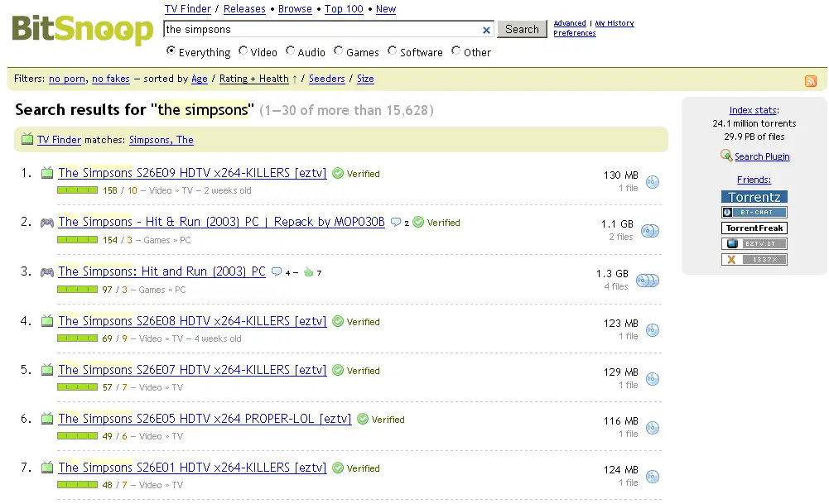Click health bar of S26E01 result

[x=77, y=484]
